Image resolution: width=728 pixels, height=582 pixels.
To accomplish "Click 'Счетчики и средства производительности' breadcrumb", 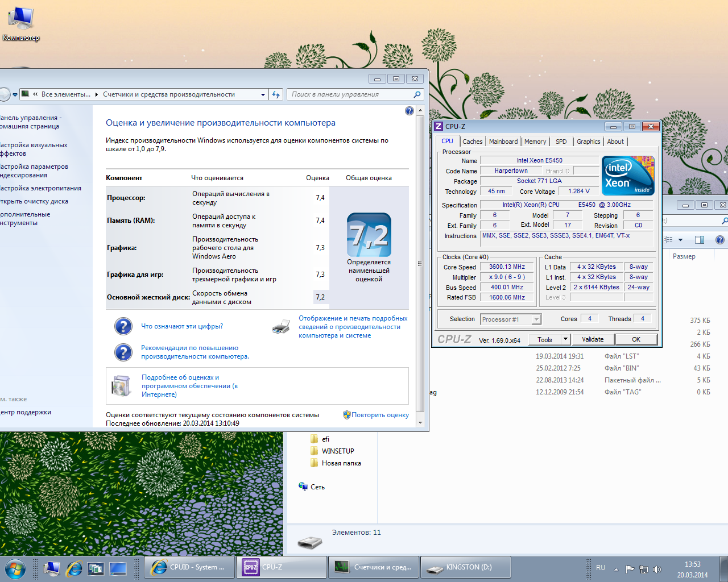I will tap(169, 94).
